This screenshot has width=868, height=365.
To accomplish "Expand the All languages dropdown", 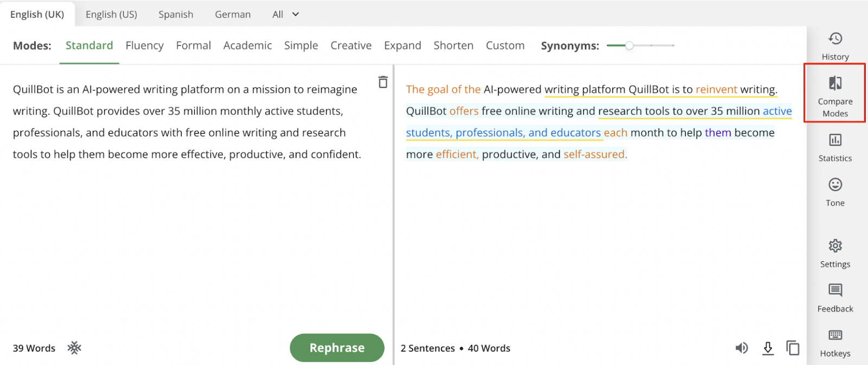I will [x=286, y=14].
